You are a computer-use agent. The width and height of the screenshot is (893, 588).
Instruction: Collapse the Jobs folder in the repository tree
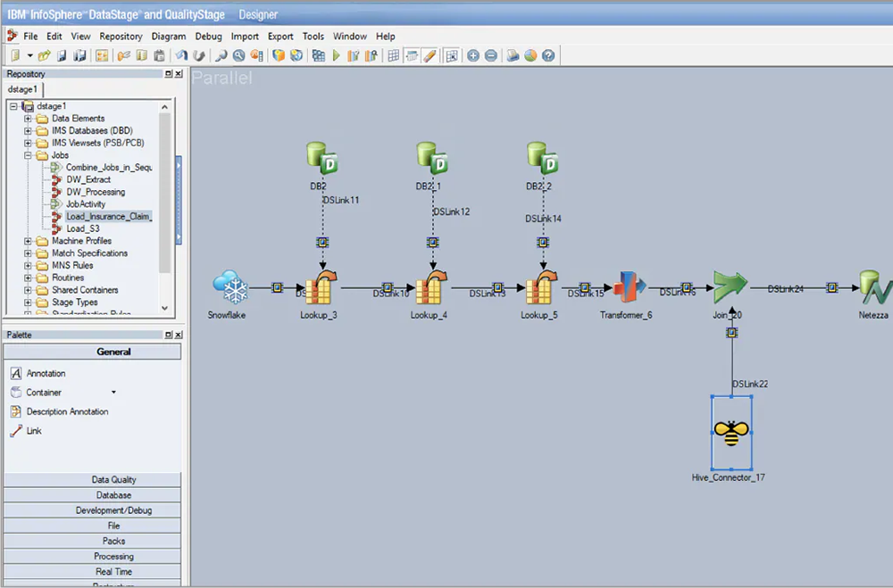click(29, 154)
